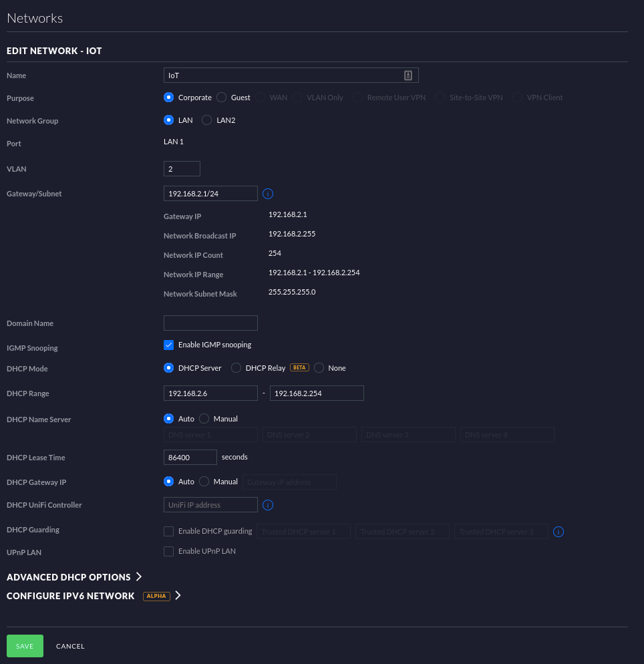Click the info icon after Trusted DHCP servers
This screenshot has height=664, width=644.
[559, 532]
